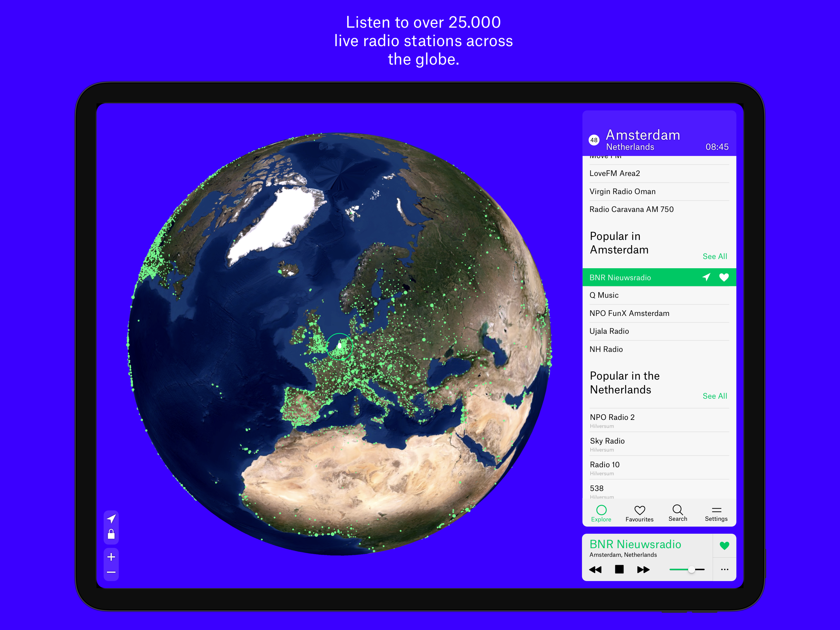This screenshot has width=840, height=630.
Task: Open the three-dot more options menu
Action: coord(724,569)
